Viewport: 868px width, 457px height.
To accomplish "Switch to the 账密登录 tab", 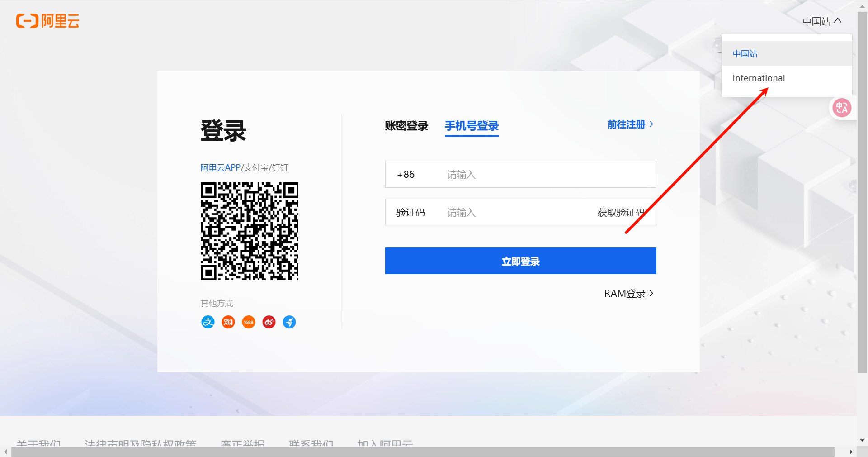I will point(406,126).
